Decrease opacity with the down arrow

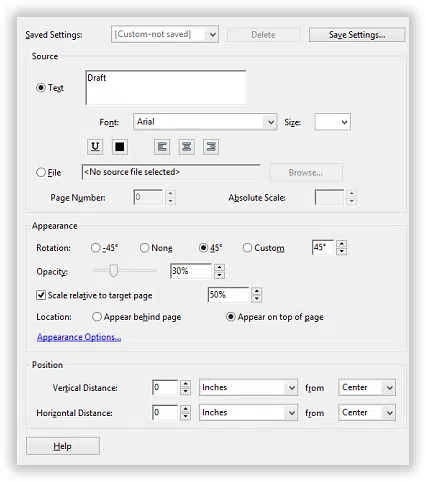point(219,275)
